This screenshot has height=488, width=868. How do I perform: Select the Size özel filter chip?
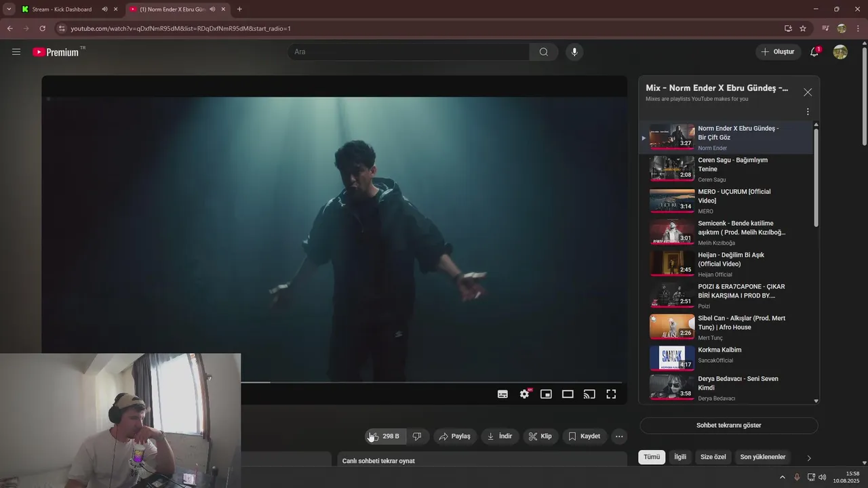point(713,457)
